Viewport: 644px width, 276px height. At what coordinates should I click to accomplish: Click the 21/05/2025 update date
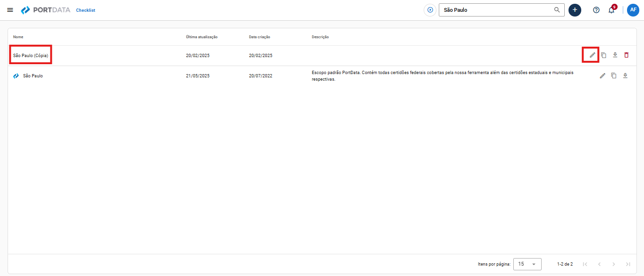click(x=198, y=75)
